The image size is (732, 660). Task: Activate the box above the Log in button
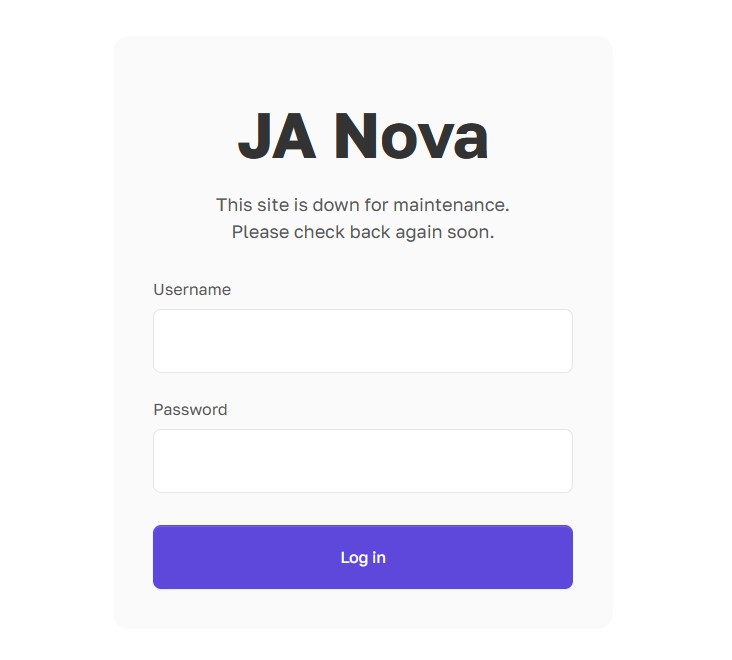coord(362,461)
